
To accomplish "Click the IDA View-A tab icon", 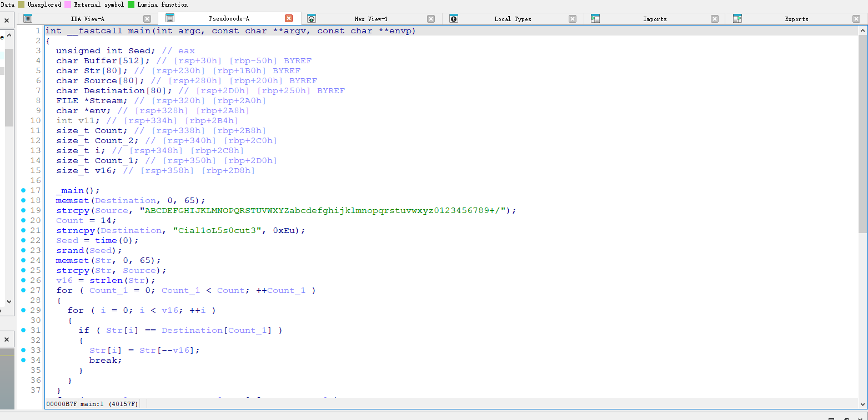I will tap(28, 19).
